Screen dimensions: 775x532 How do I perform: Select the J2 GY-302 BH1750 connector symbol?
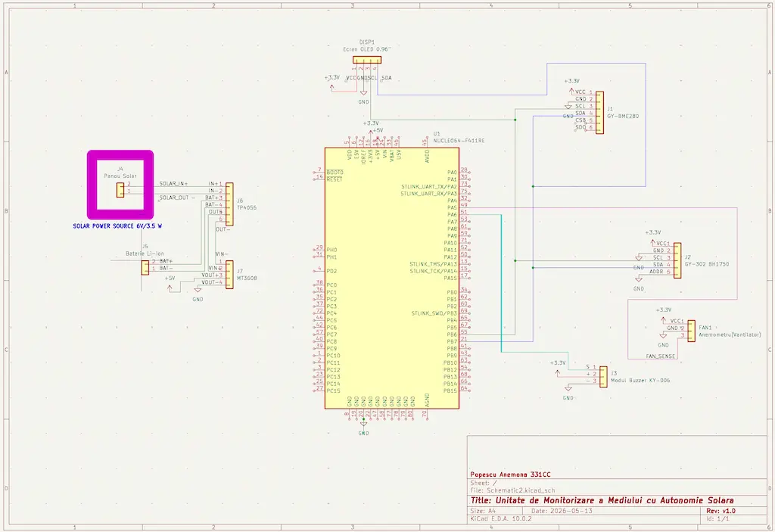coord(677,260)
